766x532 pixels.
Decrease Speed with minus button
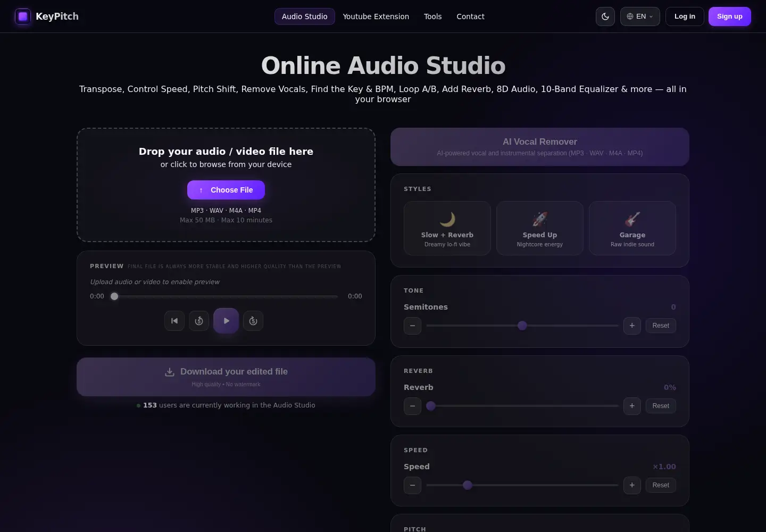click(412, 485)
